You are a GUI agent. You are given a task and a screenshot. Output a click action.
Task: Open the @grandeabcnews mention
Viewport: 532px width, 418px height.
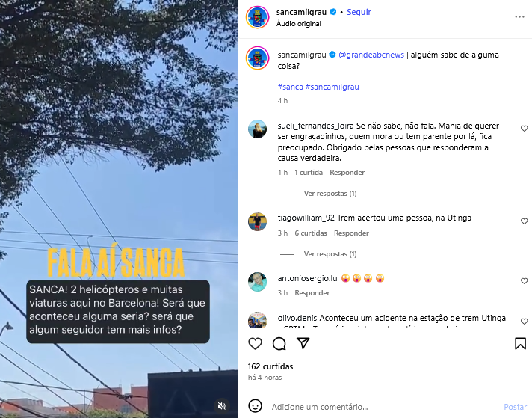click(x=371, y=55)
